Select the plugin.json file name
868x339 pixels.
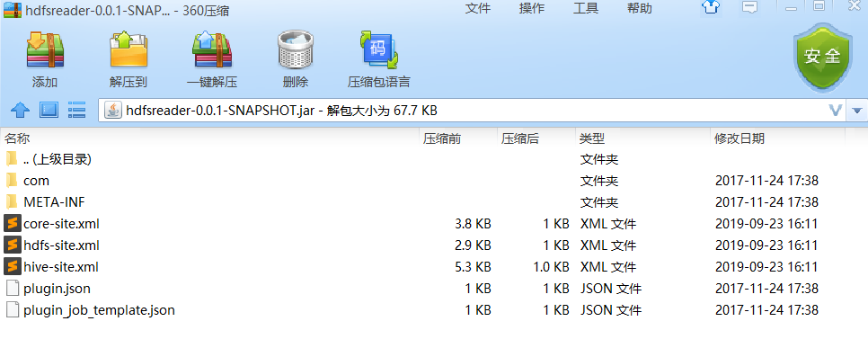[57, 289]
